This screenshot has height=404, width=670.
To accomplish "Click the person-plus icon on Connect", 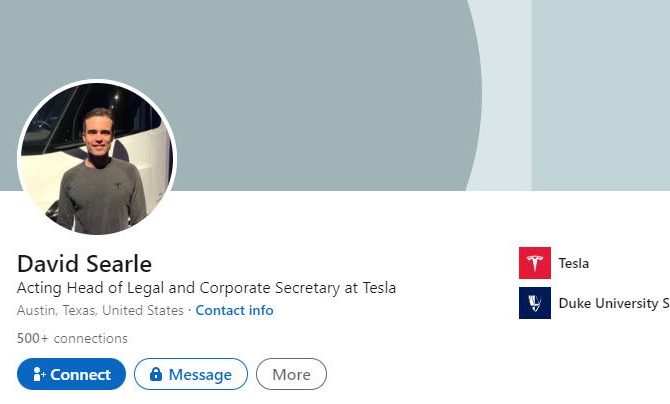I will pyautogui.click(x=39, y=374).
